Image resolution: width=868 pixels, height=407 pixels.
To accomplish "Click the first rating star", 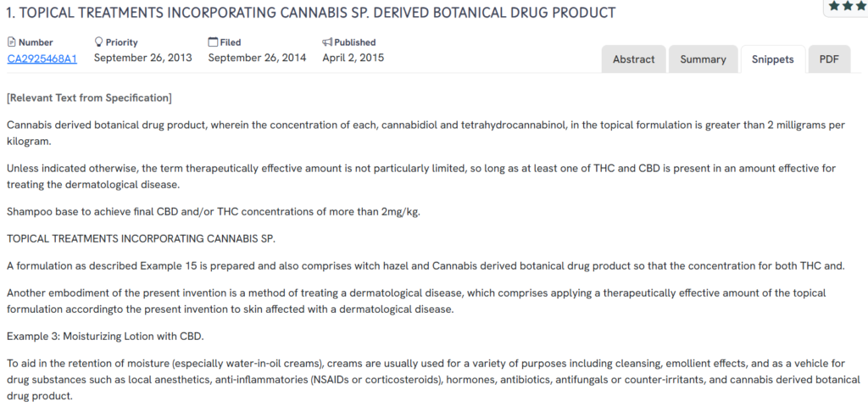I will [x=836, y=6].
